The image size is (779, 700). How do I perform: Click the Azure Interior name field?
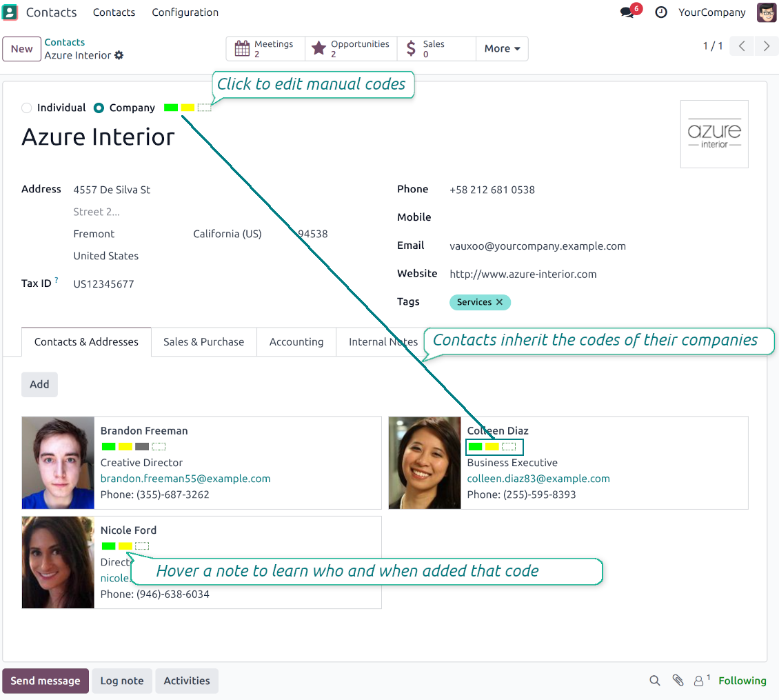(x=99, y=137)
